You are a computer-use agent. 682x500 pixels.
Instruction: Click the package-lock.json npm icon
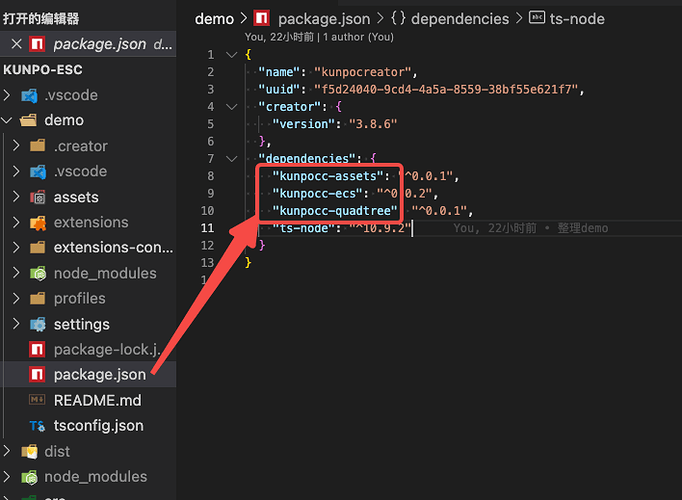pyautogui.click(x=37, y=350)
